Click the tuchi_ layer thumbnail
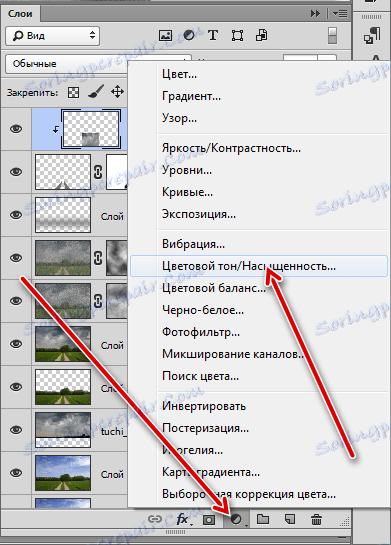 click(x=63, y=430)
